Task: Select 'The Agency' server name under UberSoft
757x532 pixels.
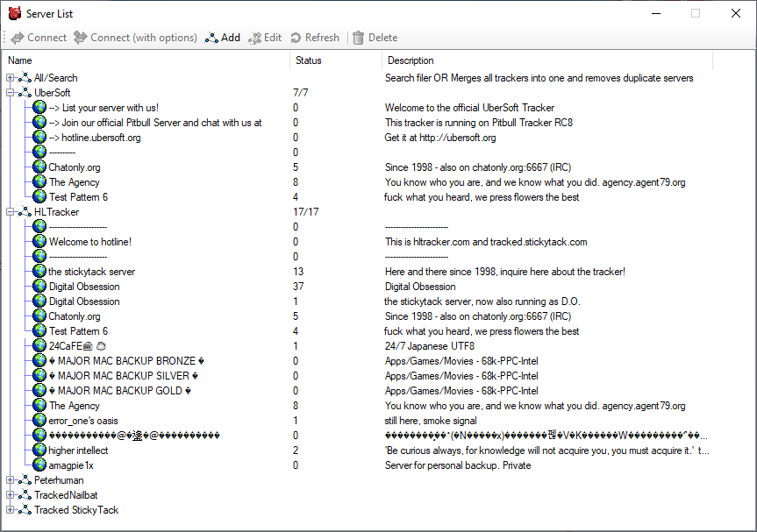Action: coord(75,181)
